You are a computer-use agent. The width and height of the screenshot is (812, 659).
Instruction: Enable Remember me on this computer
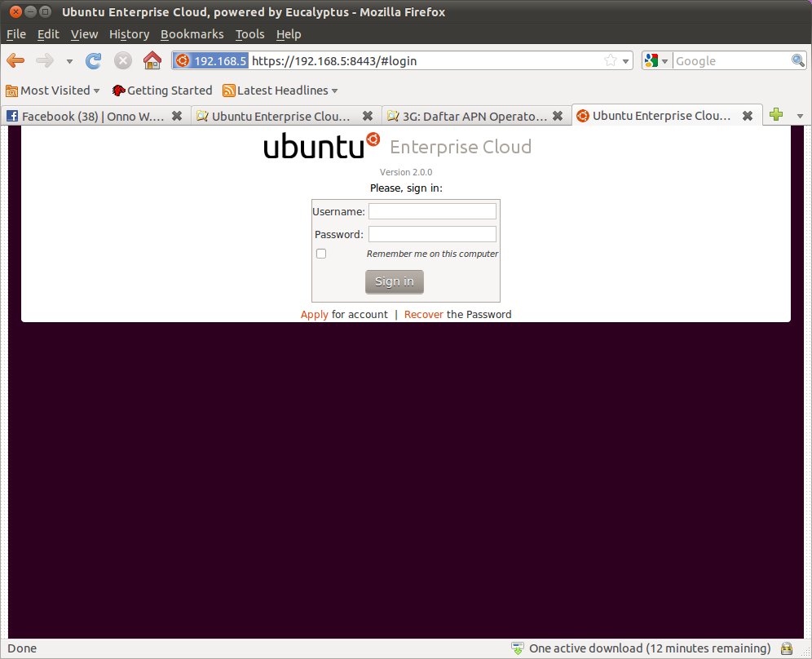point(321,254)
